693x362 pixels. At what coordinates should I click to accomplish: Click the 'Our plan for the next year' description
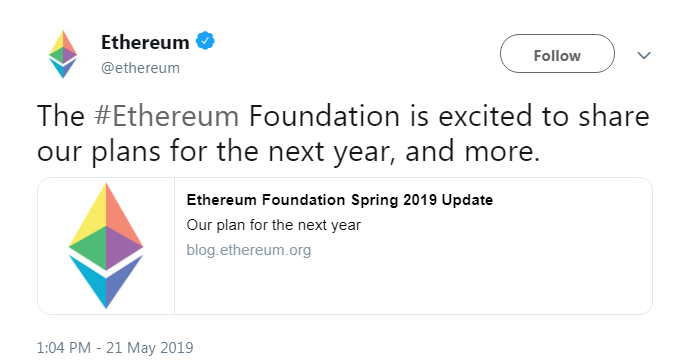(x=274, y=225)
